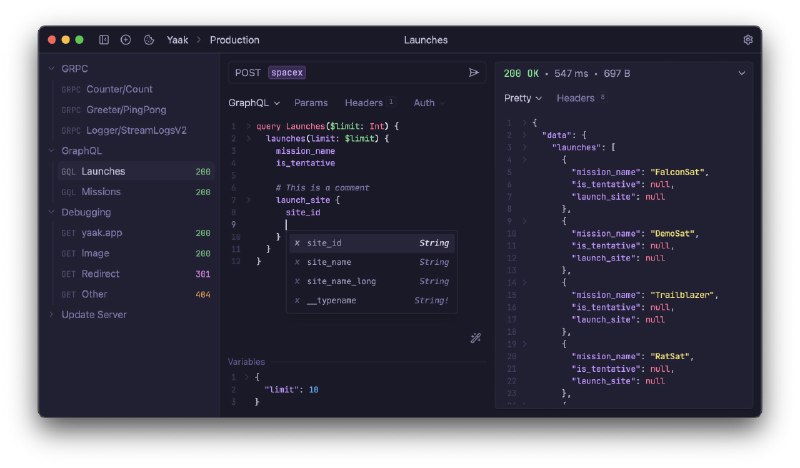Open the response history chevron dropdown
The image size is (800, 468).
[741, 73]
